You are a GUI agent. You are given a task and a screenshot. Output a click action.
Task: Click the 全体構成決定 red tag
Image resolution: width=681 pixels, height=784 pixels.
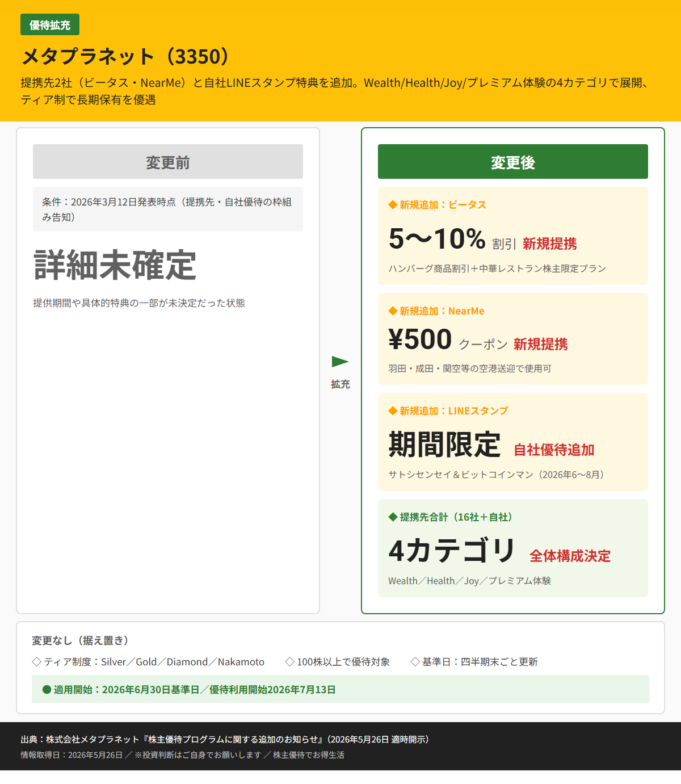(x=570, y=556)
